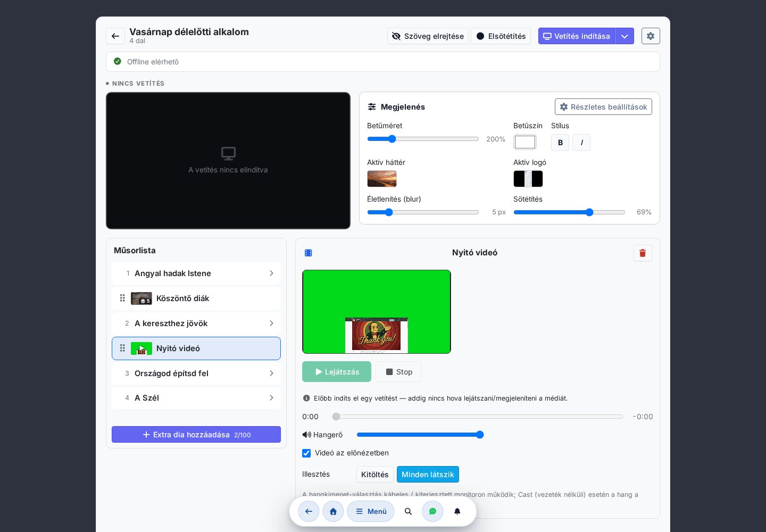Toggle Videó az előnézetben checkbox
Screen dimensions: 766x532
[x=306, y=453]
